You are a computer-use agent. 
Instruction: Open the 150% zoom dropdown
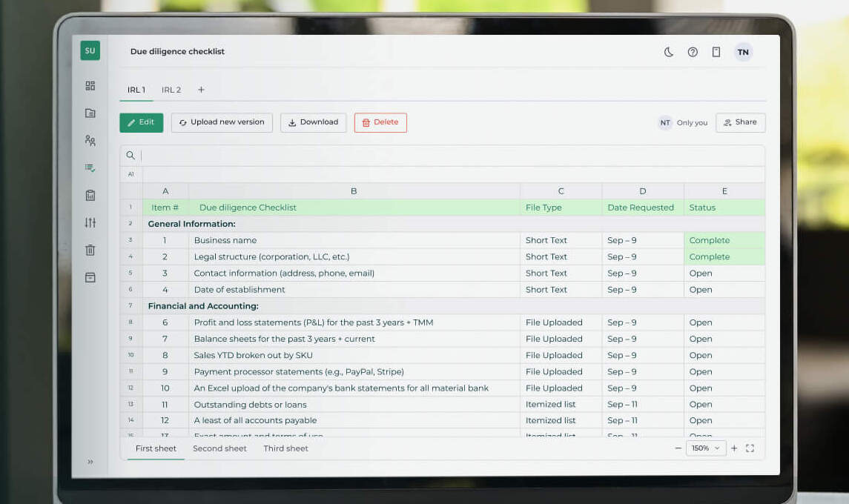(705, 448)
